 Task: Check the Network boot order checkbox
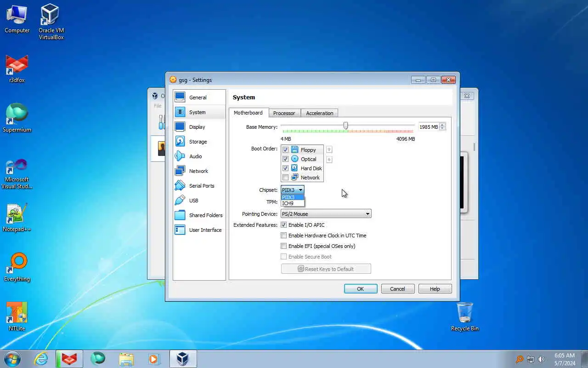pyautogui.click(x=285, y=178)
